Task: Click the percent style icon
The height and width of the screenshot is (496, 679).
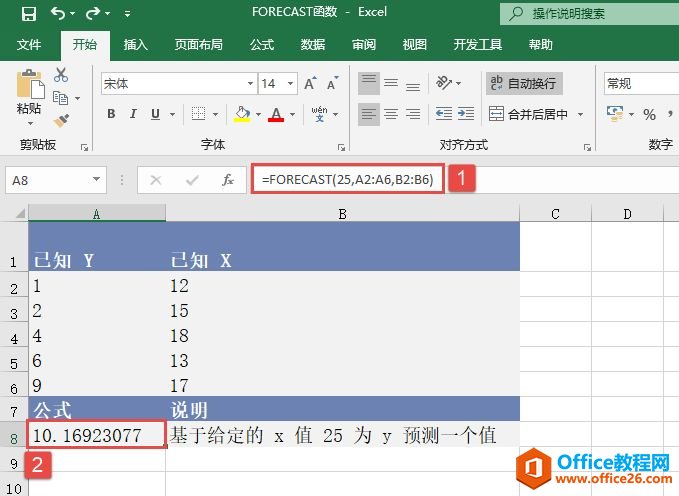Action: pos(649,114)
